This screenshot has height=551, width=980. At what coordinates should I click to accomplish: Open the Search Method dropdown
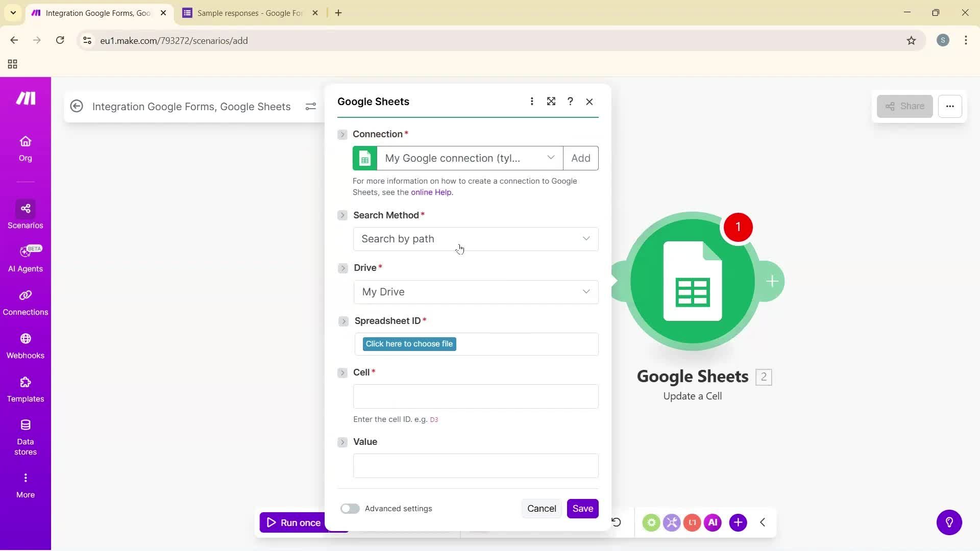point(475,238)
